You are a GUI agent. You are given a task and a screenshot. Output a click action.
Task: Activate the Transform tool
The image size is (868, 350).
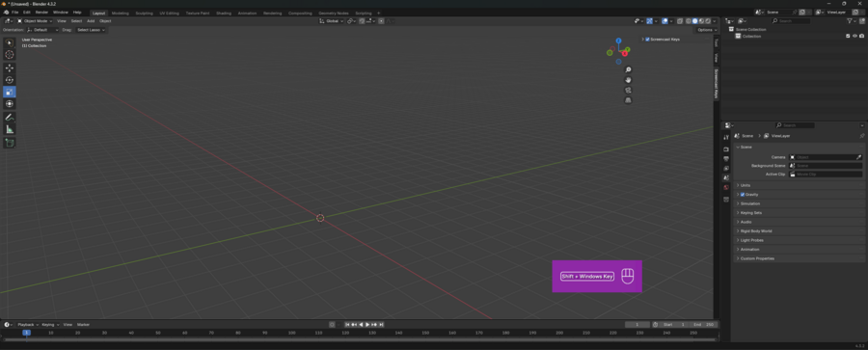click(x=10, y=103)
